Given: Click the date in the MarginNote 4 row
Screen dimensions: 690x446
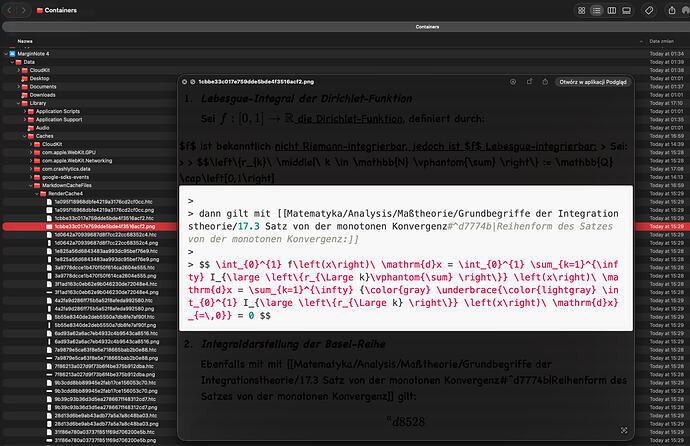Looking at the screenshot, I should point(667,54).
